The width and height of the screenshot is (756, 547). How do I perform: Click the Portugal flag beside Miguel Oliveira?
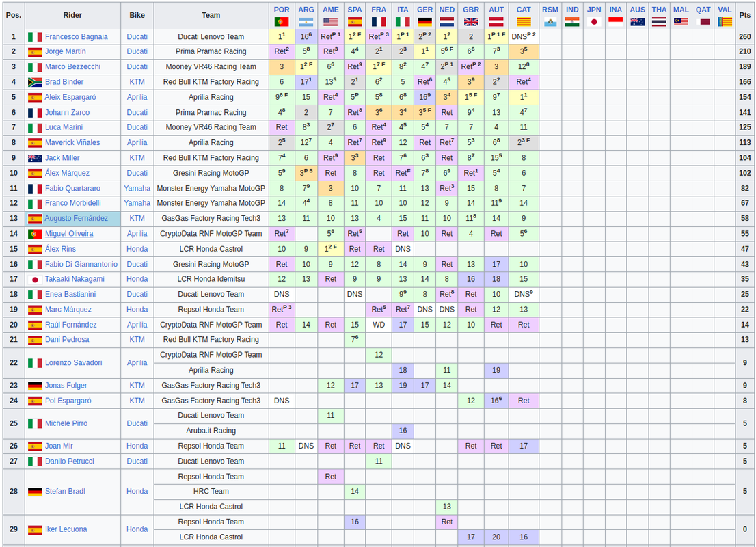pyautogui.click(x=35, y=234)
